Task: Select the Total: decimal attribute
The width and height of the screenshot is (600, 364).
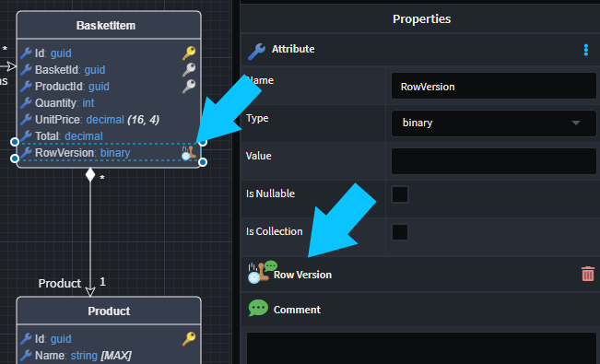Action: tap(69, 136)
